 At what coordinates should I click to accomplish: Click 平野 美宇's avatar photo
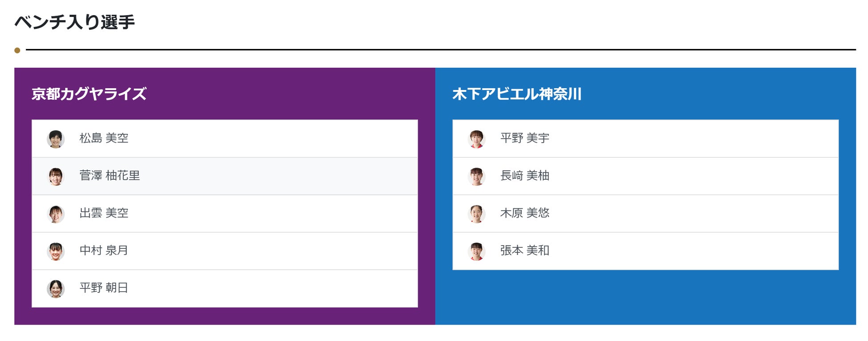[476, 139]
